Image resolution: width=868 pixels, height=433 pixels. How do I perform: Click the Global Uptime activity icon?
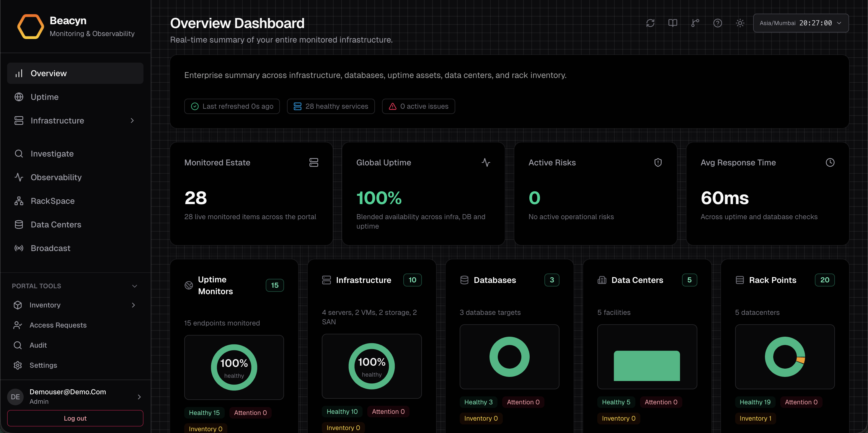tap(486, 162)
